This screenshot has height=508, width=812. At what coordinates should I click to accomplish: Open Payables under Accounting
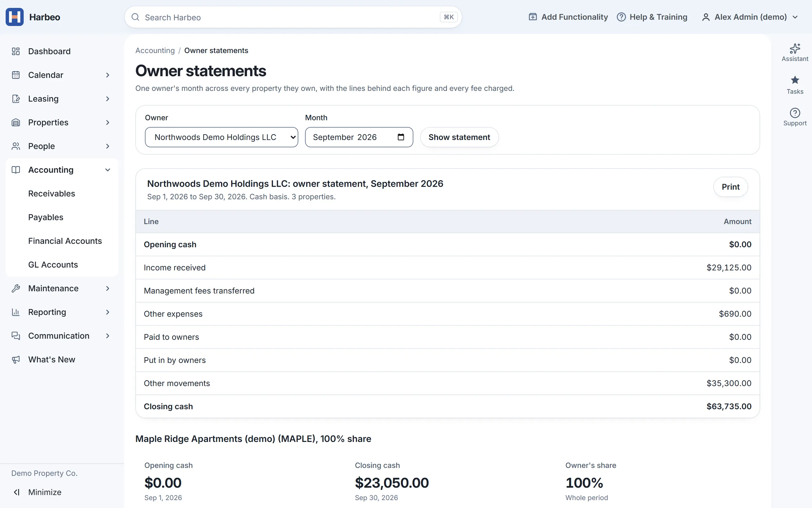pos(46,217)
